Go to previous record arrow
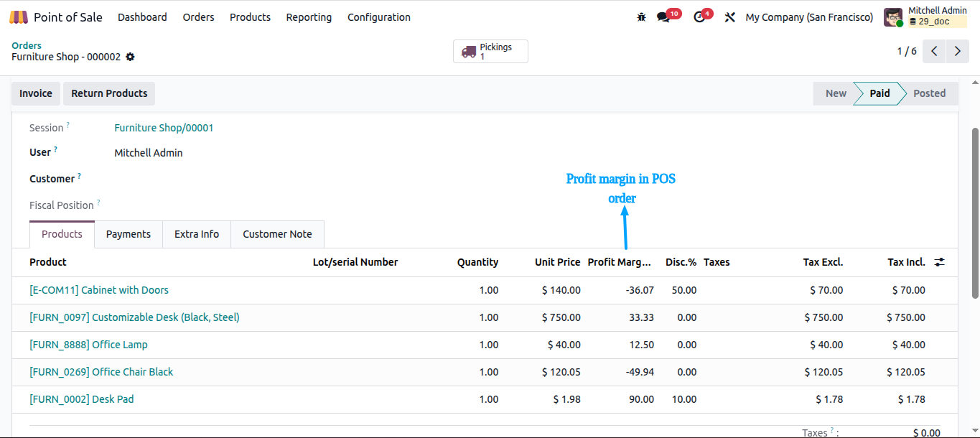Screen dimensions: 980x438 pos(934,52)
